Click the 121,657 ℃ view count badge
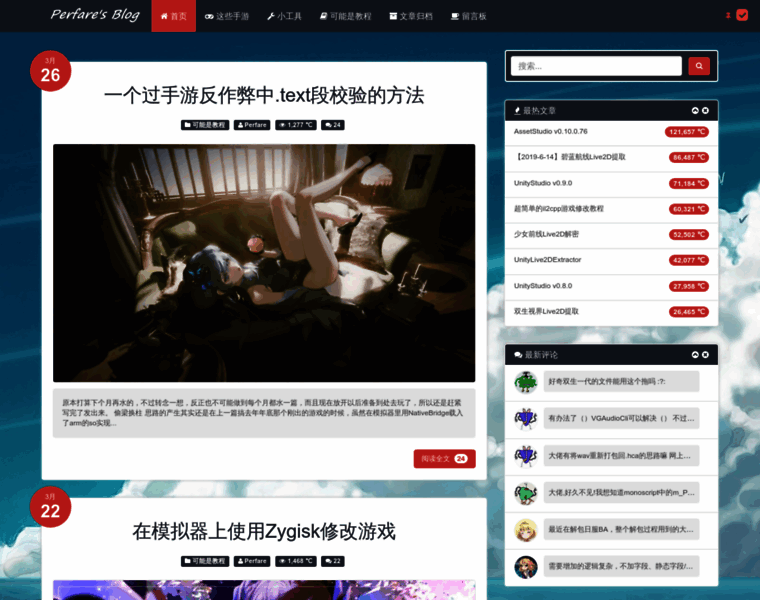Viewport: 760px width, 600px height. pos(686,132)
